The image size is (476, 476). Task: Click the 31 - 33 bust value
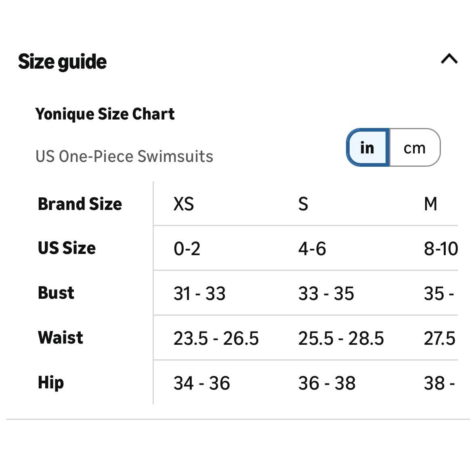coord(199,294)
